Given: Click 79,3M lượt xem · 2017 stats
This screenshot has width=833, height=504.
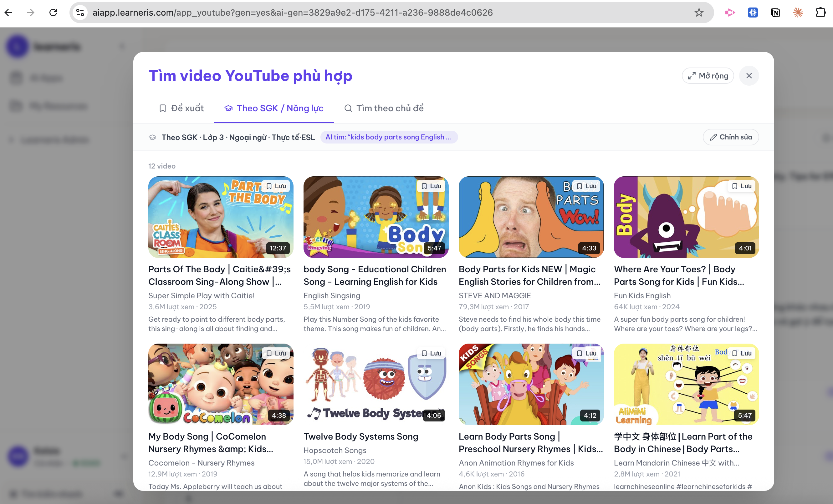Looking at the screenshot, I should pos(494,307).
